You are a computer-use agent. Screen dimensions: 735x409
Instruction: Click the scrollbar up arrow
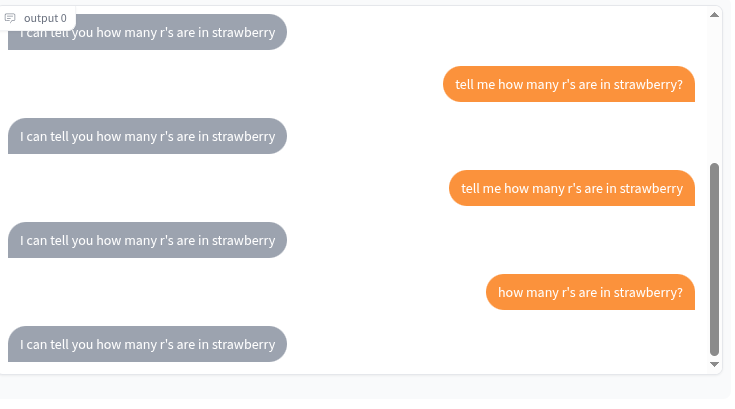(x=714, y=15)
